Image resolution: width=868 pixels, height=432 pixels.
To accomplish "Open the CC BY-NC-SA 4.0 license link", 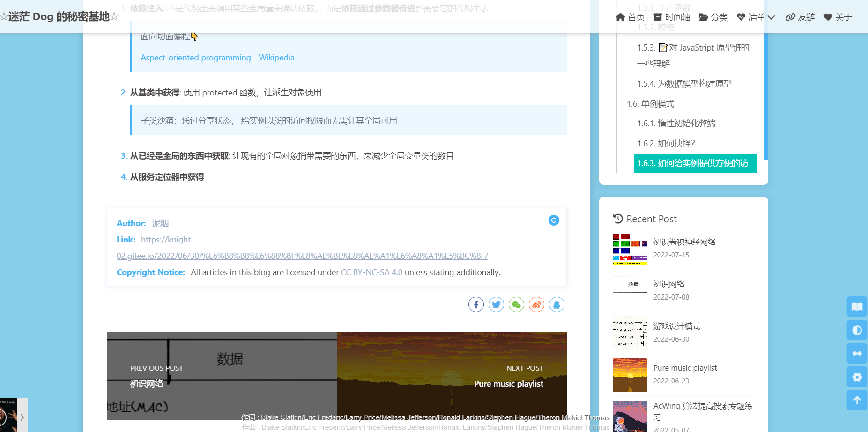I will point(371,272).
